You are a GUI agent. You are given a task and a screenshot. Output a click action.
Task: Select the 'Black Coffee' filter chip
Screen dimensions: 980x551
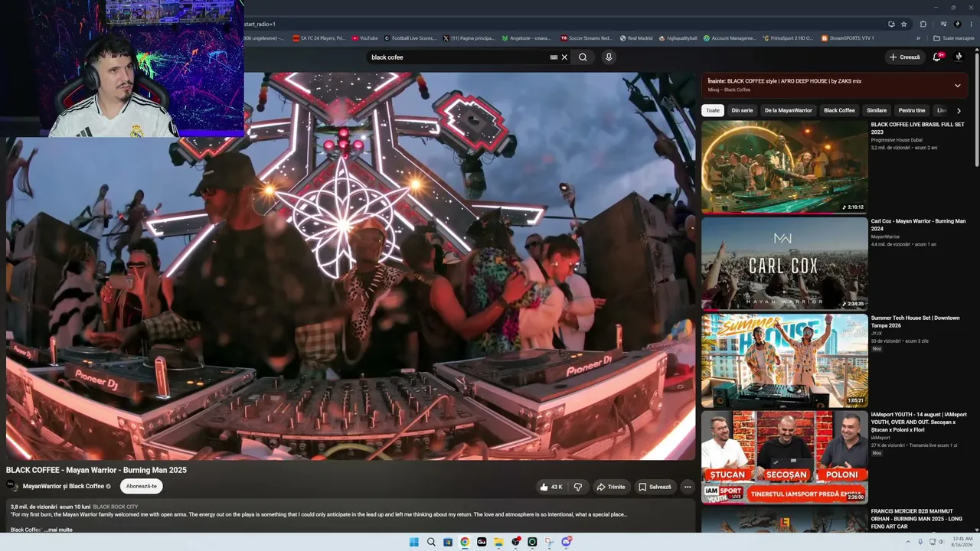pos(839,110)
